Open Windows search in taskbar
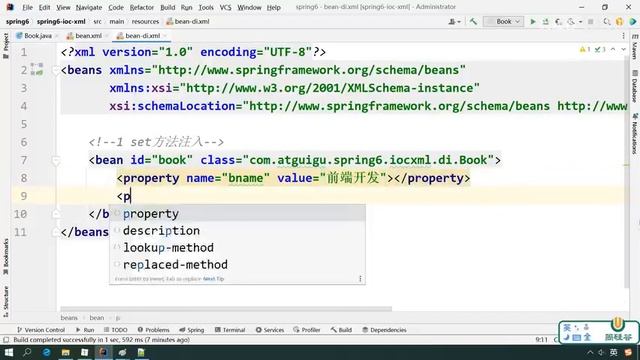 click(27, 352)
